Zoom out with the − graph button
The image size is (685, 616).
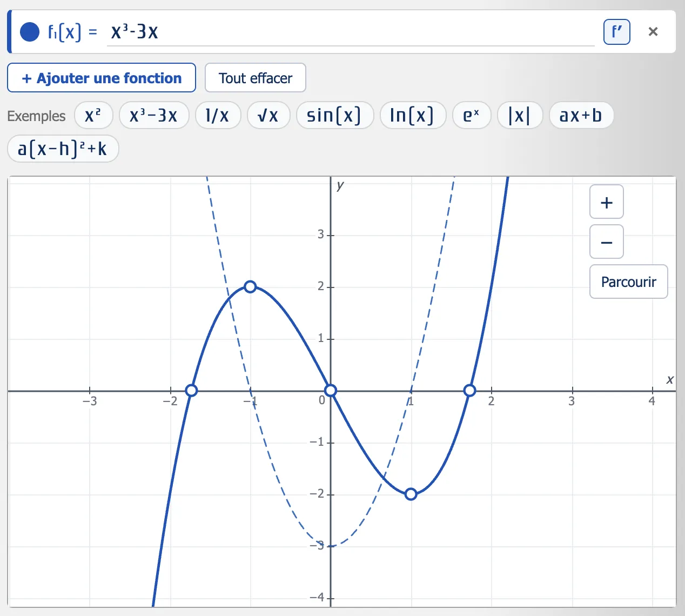point(607,242)
